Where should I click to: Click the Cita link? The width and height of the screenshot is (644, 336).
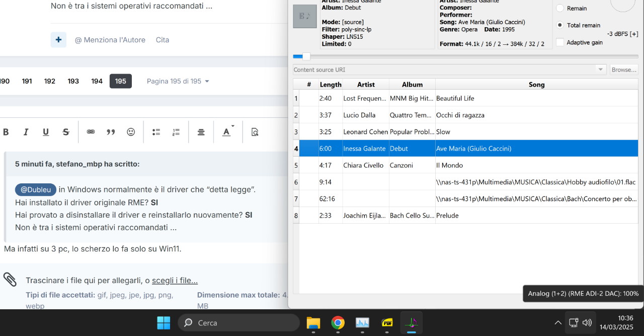click(x=163, y=40)
